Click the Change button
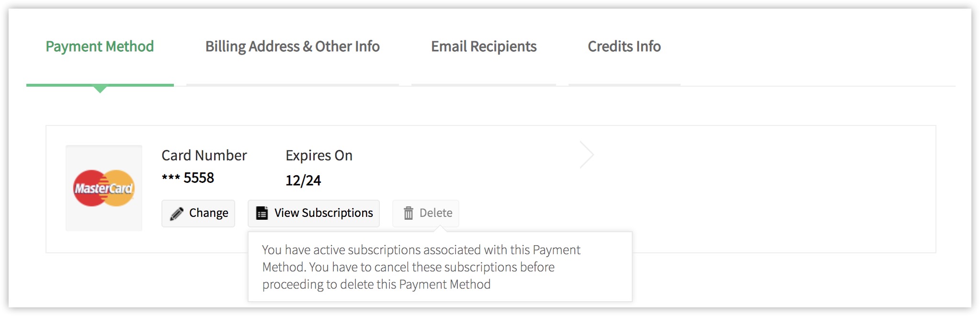 pyautogui.click(x=198, y=214)
